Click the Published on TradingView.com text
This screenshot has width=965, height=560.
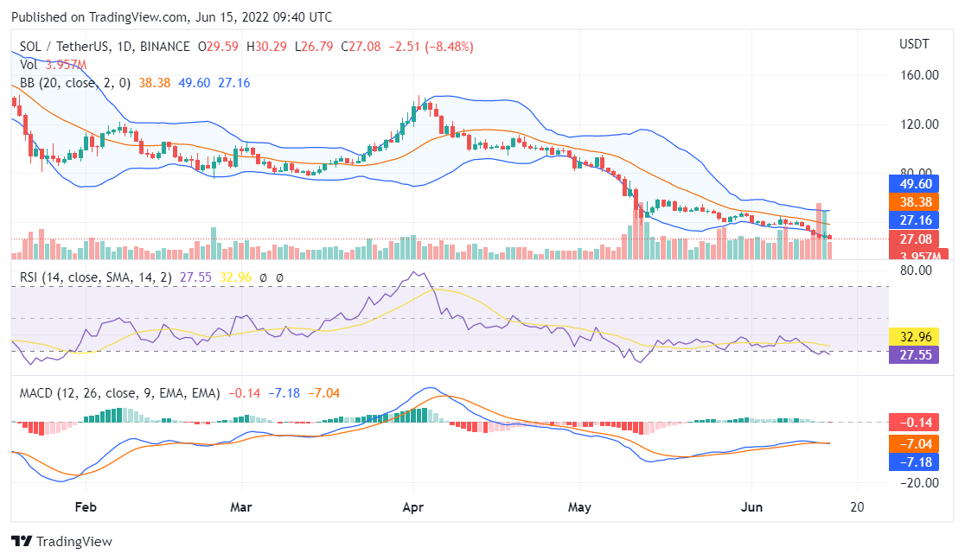[x=172, y=17]
